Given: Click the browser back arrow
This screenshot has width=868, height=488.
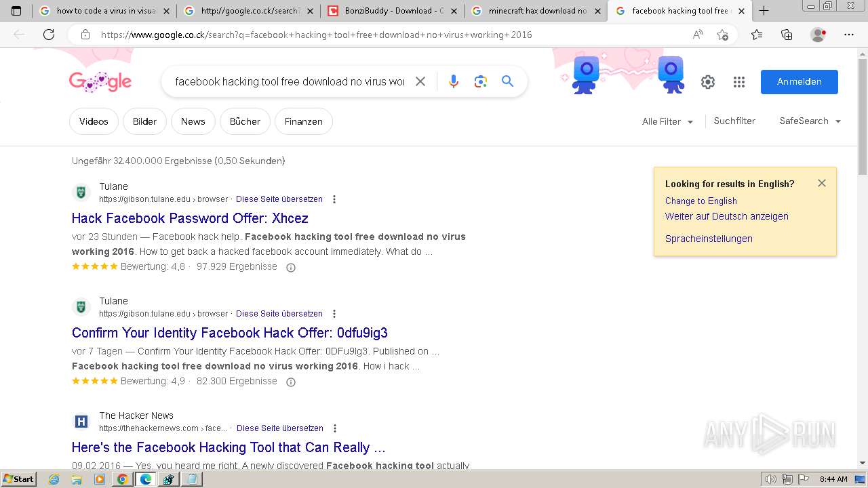Looking at the screenshot, I should (x=19, y=35).
